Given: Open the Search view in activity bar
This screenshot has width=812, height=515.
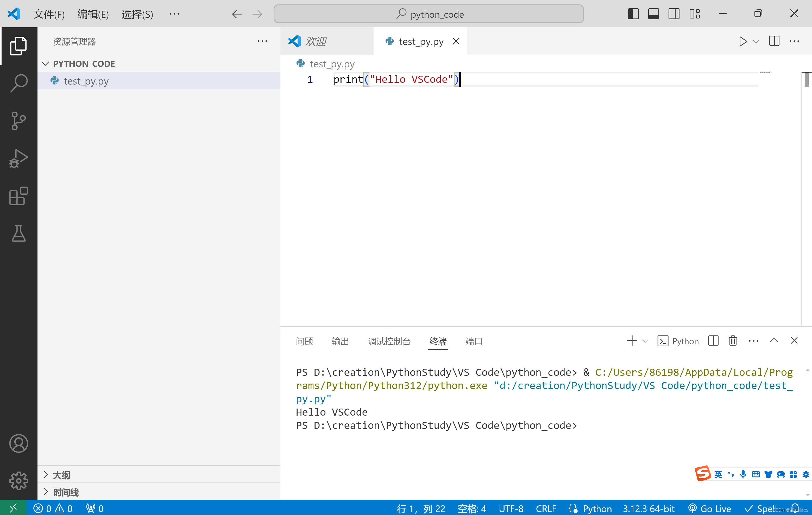Looking at the screenshot, I should [x=18, y=83].
